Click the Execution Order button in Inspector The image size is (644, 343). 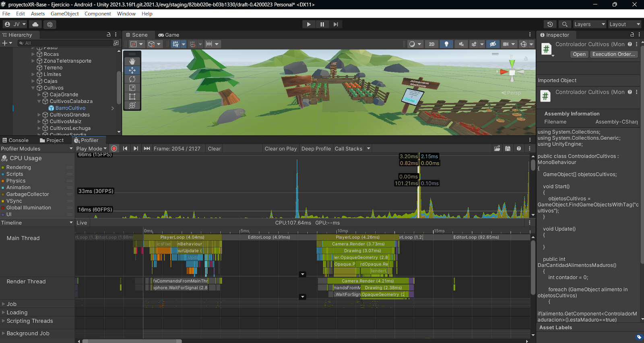613,54
